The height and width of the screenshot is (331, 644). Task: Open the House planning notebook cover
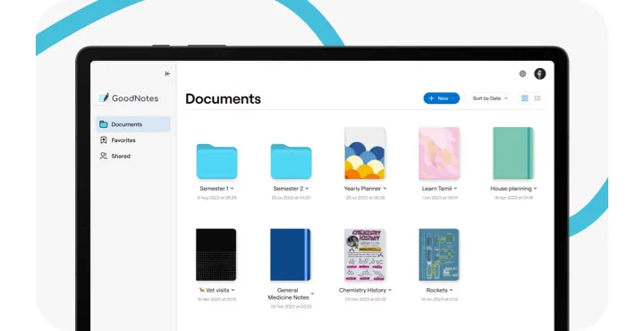[513, 153]
